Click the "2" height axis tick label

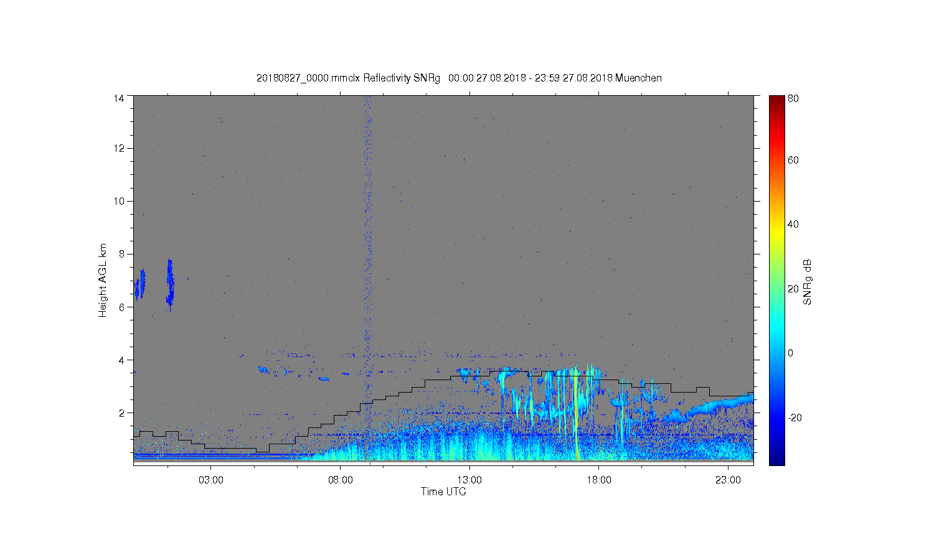pyautogui.click(x=121, y=413)
